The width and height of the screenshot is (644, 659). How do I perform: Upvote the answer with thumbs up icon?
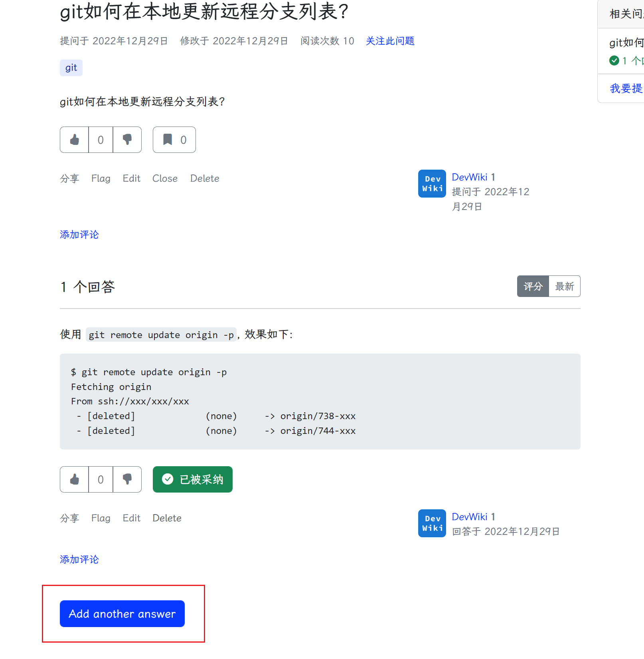pos(74,479)
